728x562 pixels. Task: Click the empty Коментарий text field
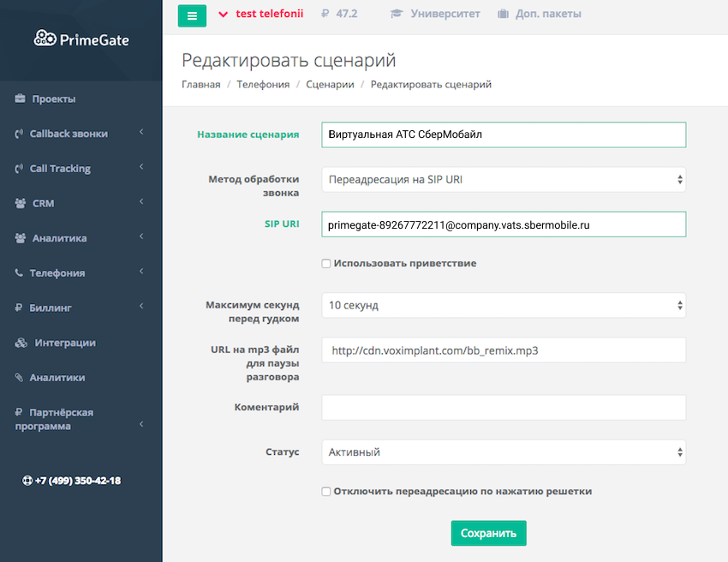click(x=504, y=408)
